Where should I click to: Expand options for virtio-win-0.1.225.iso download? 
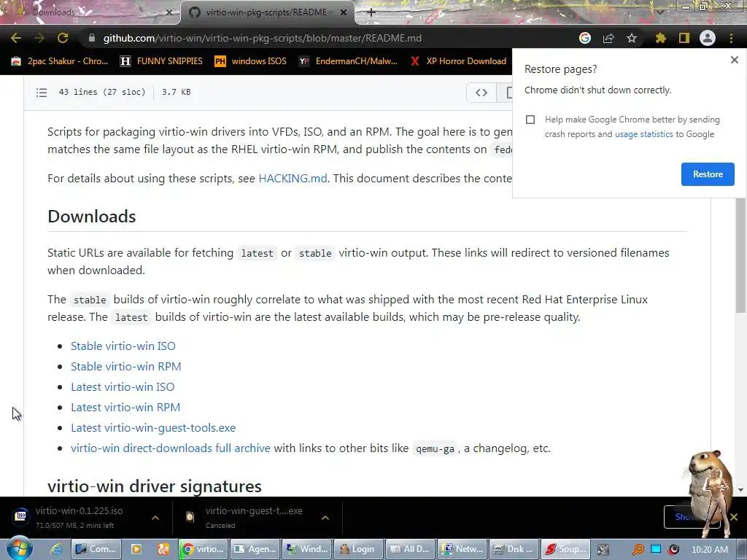155,518
